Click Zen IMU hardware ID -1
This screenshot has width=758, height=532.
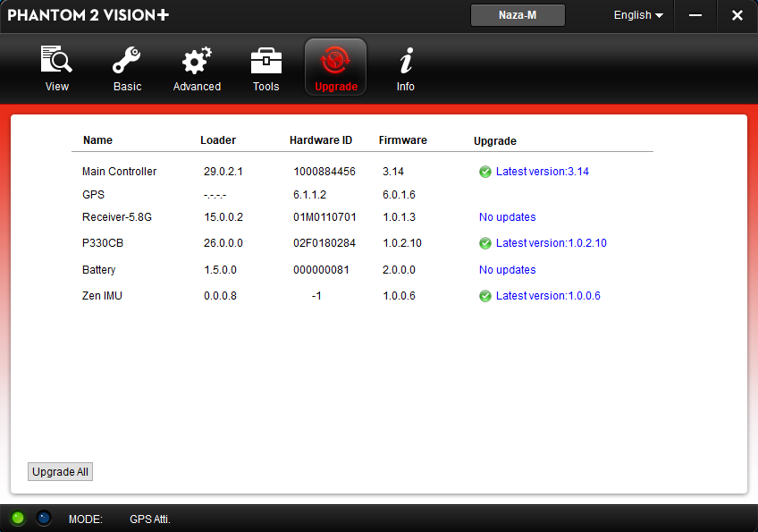click(316, 296)
